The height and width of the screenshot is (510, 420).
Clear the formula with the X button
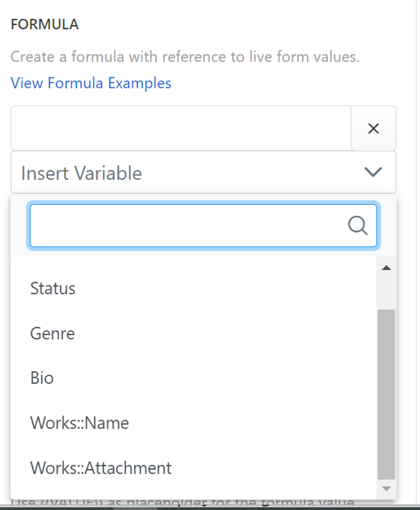tap(373, 128)
